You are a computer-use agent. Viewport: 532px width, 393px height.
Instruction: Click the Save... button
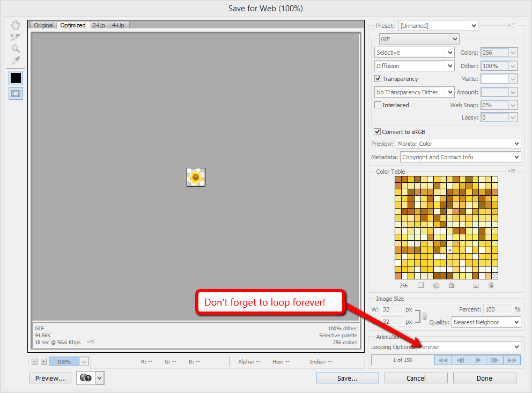point(347,378)
